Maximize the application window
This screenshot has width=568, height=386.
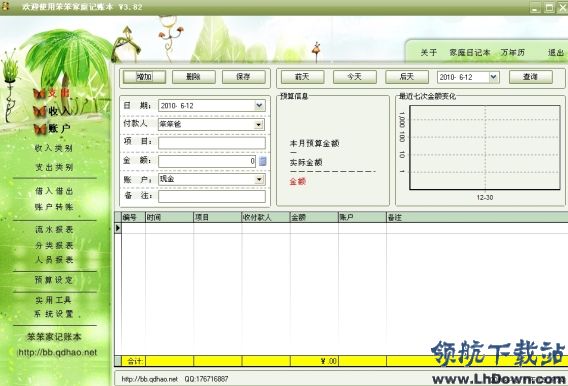point(550,8)
